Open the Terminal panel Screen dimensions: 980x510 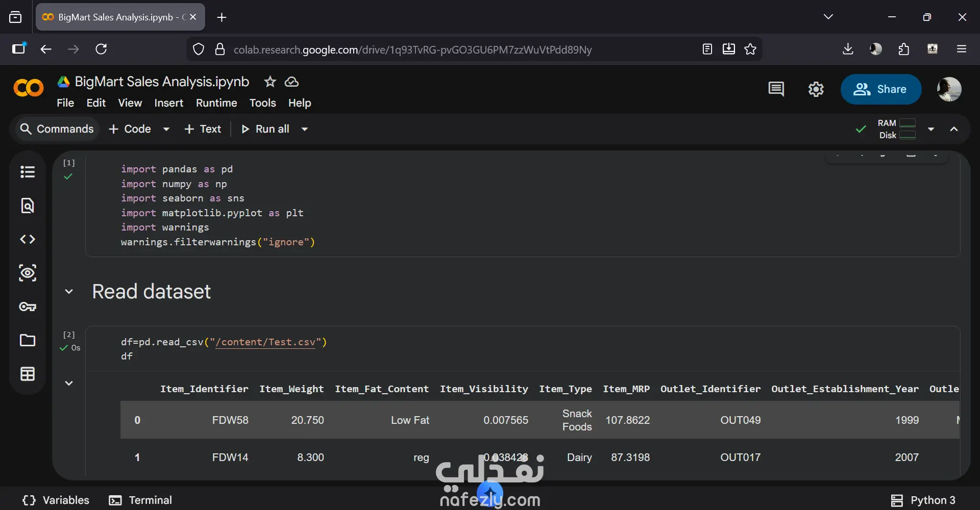[140, 500]
